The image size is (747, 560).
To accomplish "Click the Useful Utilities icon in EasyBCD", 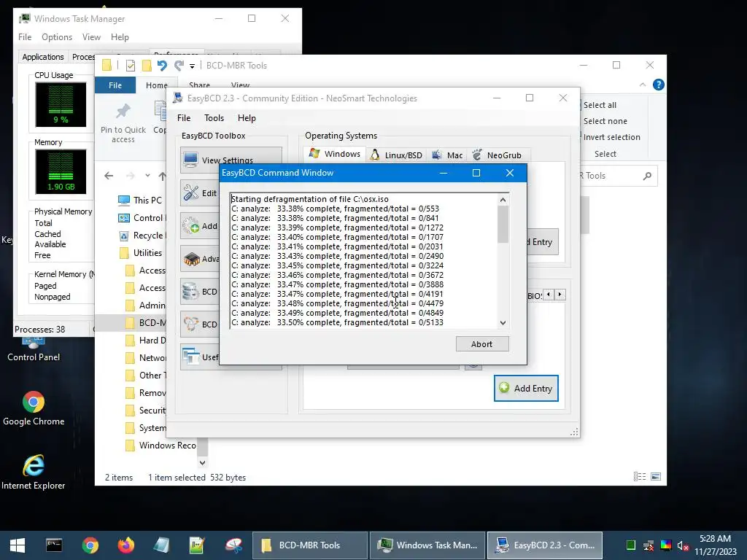I will point(191,356).
